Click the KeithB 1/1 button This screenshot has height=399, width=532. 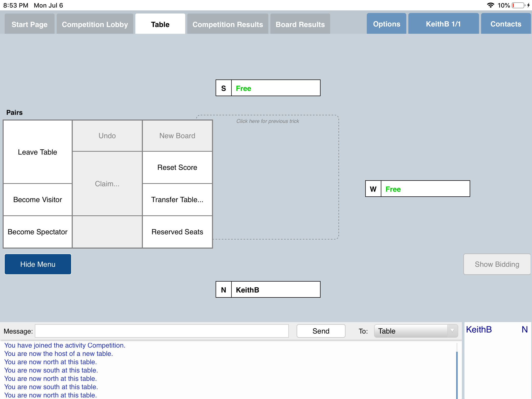coord(443,24)
